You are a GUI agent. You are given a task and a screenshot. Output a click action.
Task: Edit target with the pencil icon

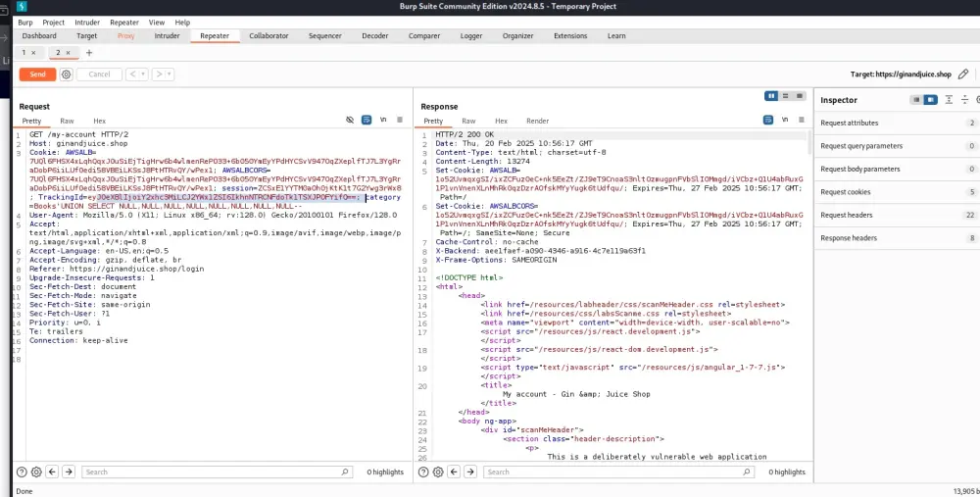(x=963, y=75)
